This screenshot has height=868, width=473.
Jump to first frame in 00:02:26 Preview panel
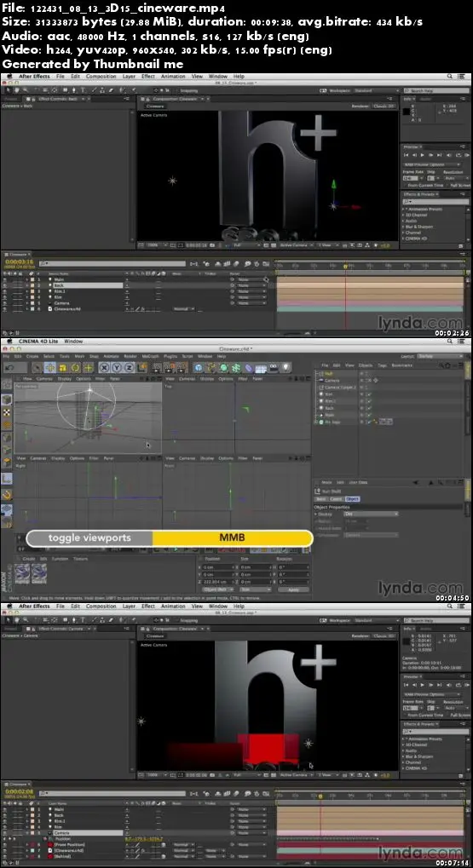point(407,156)
